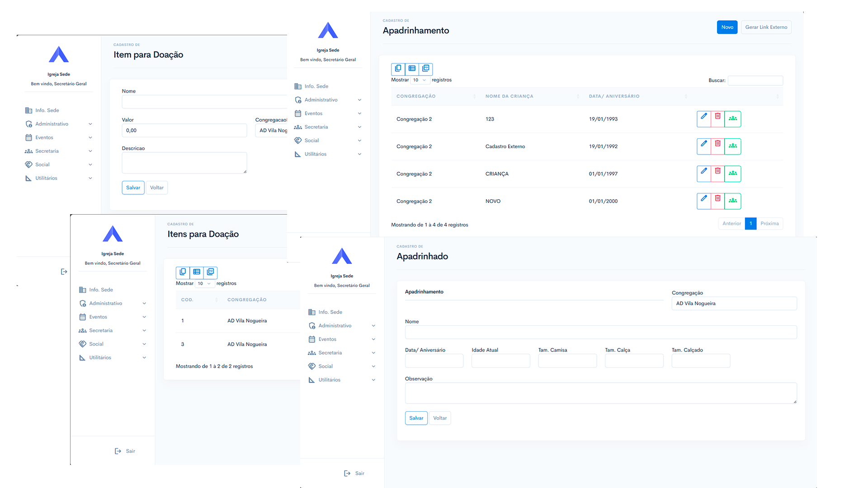The image size is (868, 488).
Task: Go to the Próxima pagination page
Action: tap(769, 224)
